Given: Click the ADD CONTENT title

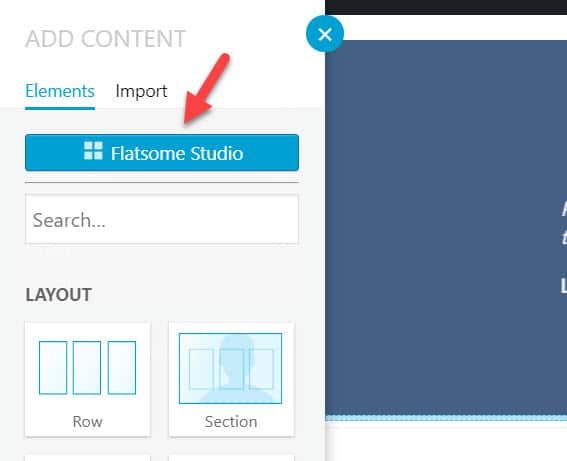Looking at the screenshot, I should coord(105,39).
